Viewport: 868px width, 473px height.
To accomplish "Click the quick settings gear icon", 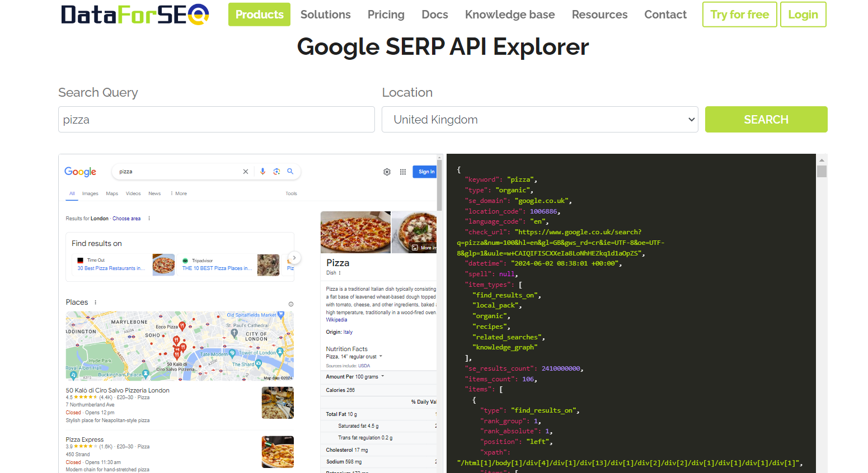I will click(x=387, y=172).
